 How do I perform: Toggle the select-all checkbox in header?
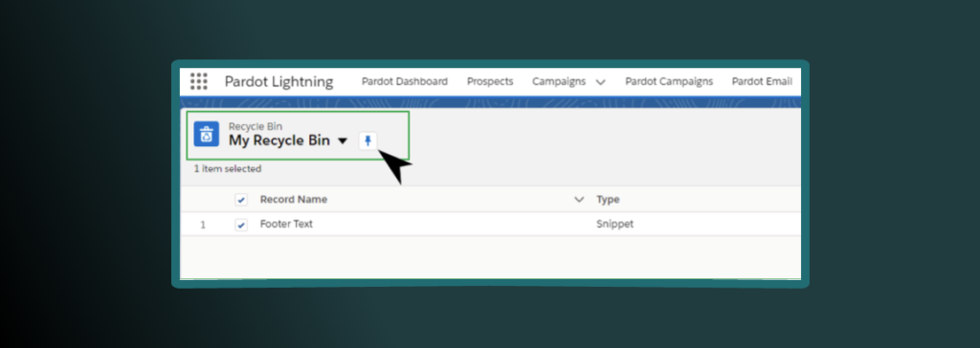(241, 200)
